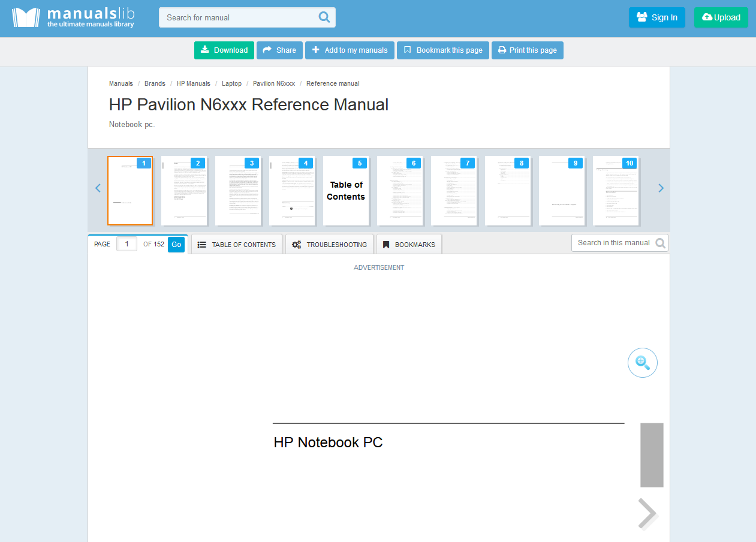This screenshot has width=756, height=542.
Task: Click the magnifier icon in the manual search
Action: click(x=324, y=17)
